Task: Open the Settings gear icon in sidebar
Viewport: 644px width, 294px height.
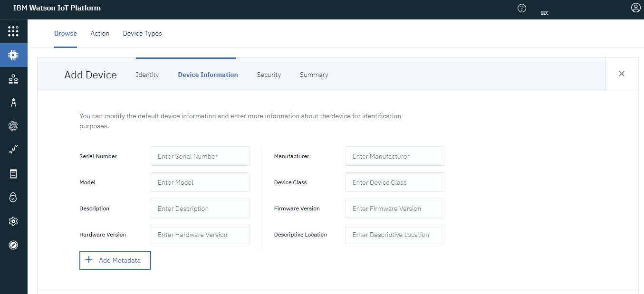Action: click(x=13, y=221)
